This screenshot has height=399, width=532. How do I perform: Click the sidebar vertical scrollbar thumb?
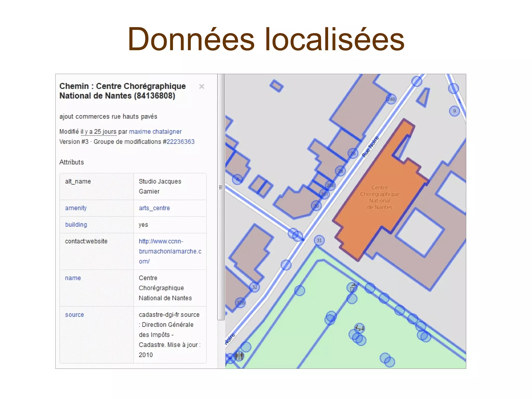pyautogui.click(x=221, y=197)
